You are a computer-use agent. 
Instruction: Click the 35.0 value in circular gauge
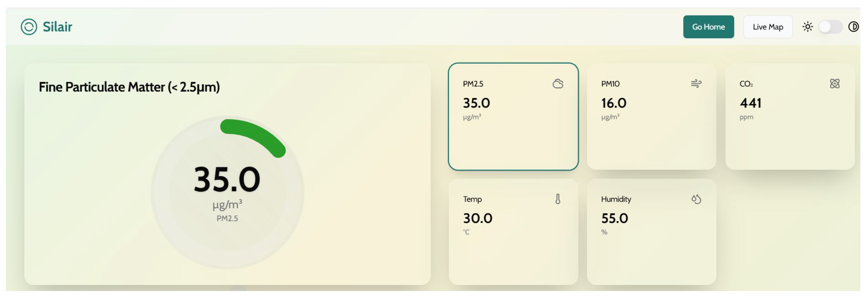[x=227, y=180]
